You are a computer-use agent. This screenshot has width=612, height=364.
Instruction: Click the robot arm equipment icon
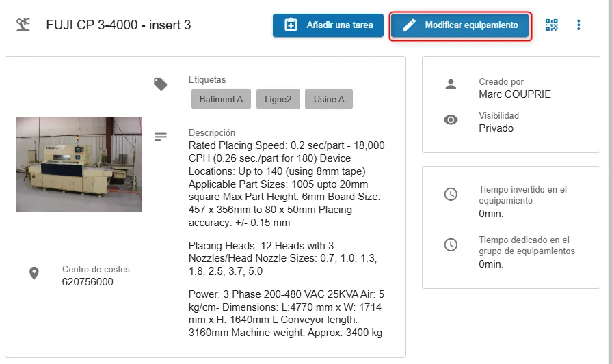23,25
